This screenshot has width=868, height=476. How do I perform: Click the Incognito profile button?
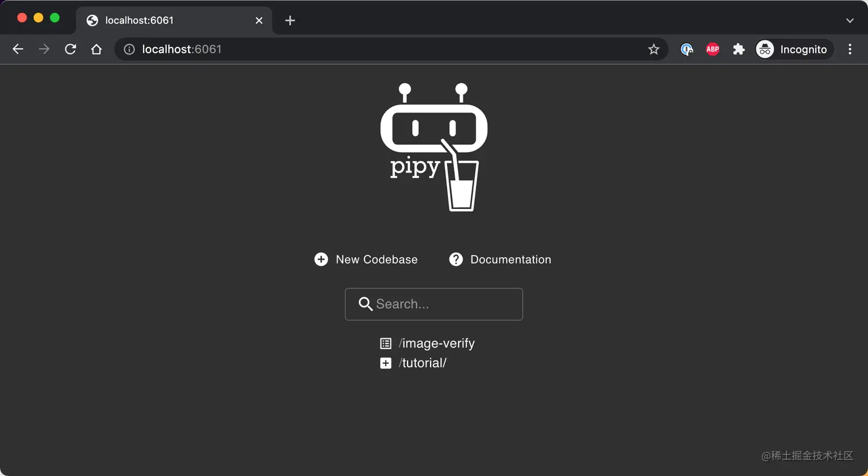[x=795, y=49]
